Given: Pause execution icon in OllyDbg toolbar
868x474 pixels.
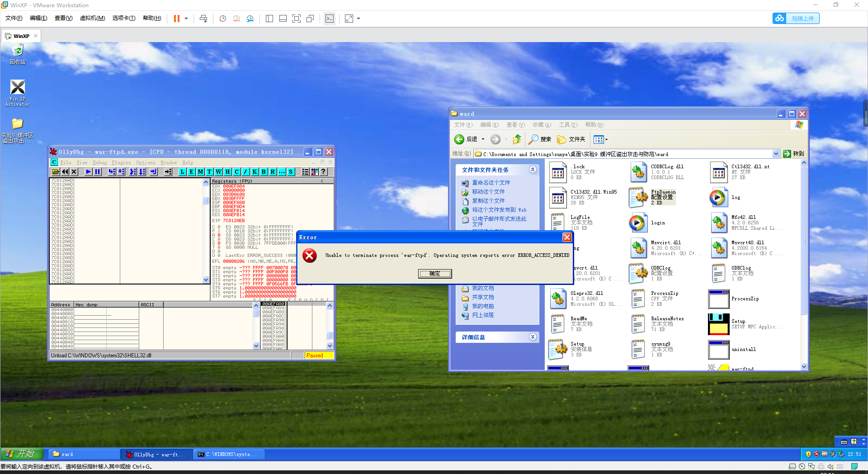Looking at the screenshot, I should click(98, 172).
